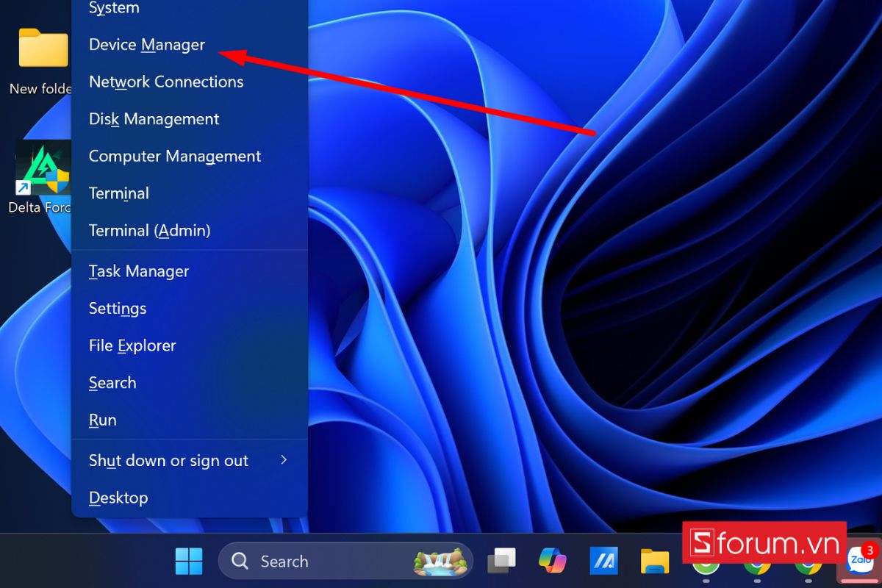Click the Windows Start button
This screenshot has height=588, width=882.
point(189,562)
